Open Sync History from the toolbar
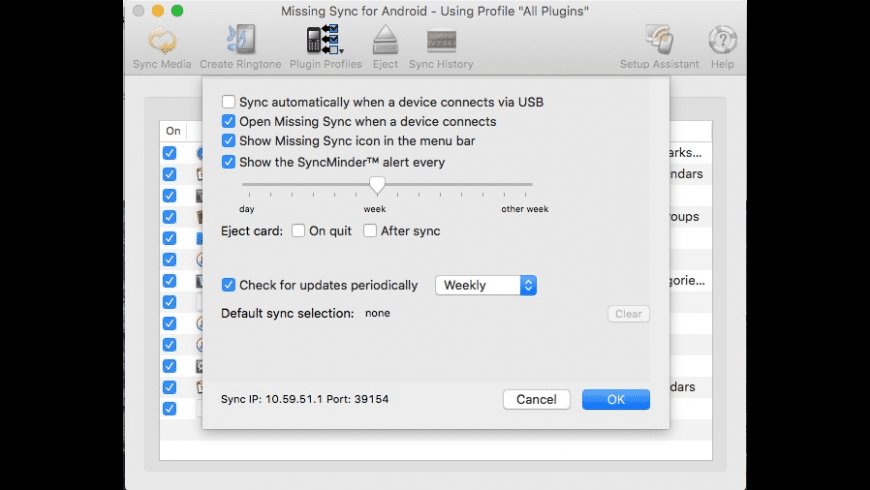 [x=441, y=41]
